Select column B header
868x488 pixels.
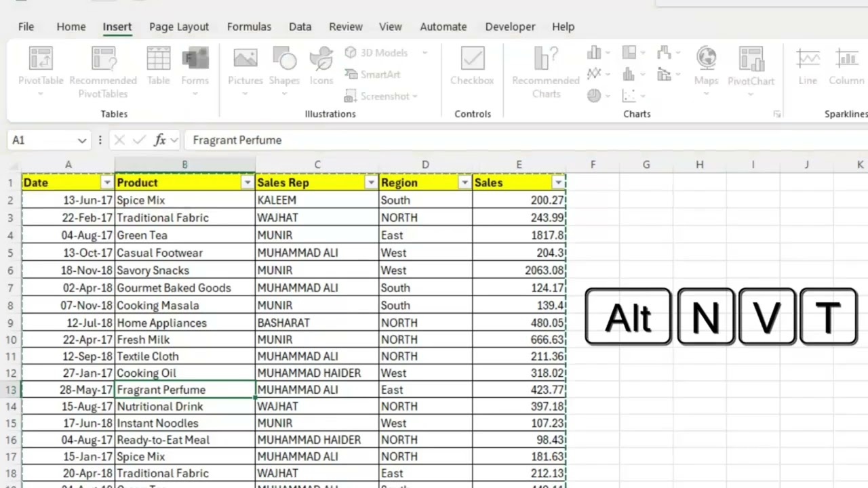pyautogui.click(x=184, y=165)
